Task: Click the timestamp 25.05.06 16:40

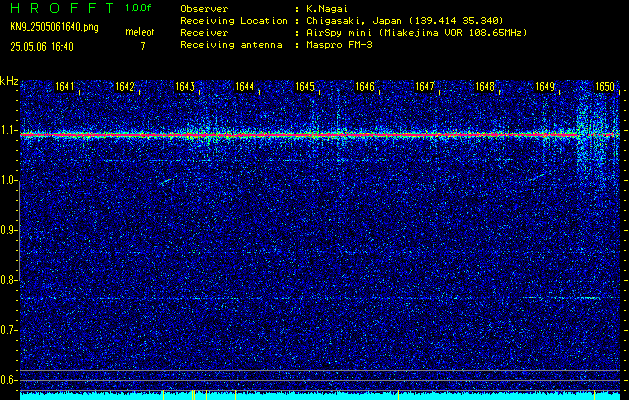Action: point(42,47)
